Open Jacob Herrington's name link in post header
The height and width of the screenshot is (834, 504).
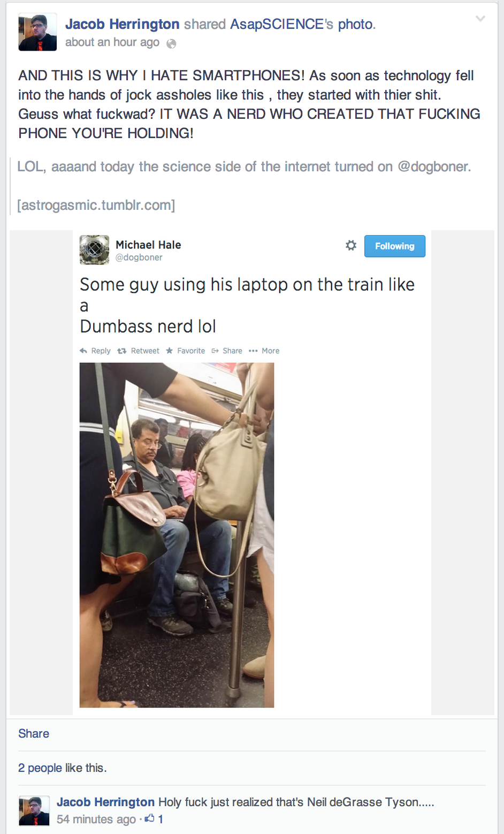tap(123, 24)
